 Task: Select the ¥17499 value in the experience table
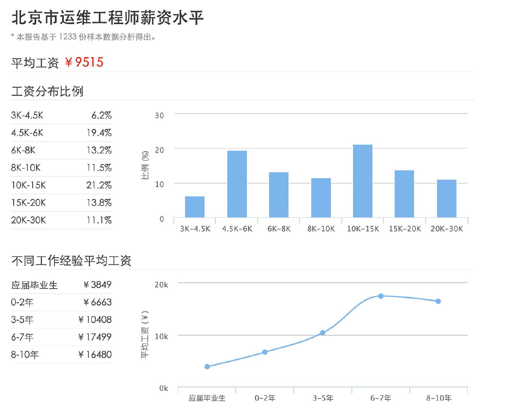point(94,337)
